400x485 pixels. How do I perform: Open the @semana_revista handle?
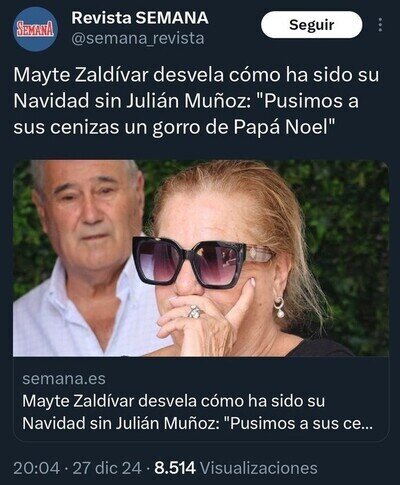click(x=138, y=39)
